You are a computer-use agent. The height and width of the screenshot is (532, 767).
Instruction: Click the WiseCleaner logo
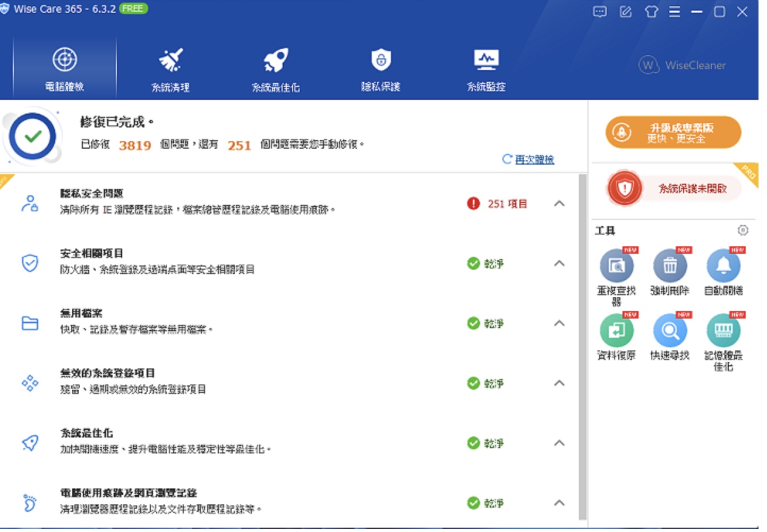tap(682, 65)
